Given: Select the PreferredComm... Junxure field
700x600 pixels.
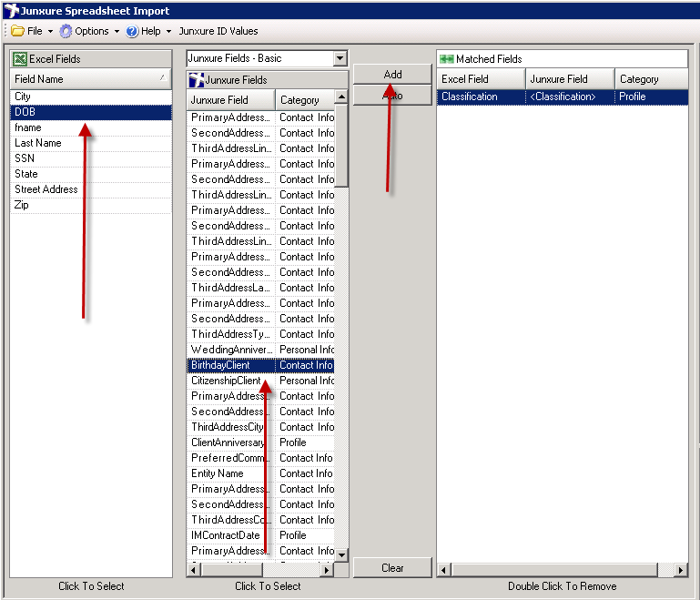Looking at the screenshot, I should (x=260, y=458).
